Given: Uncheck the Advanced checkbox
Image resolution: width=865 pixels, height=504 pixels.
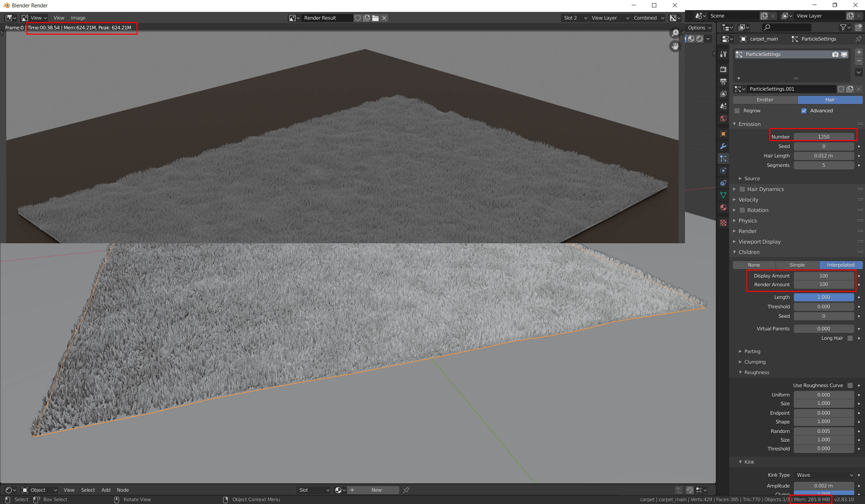Looking at the screenshot, I should [x=804, y=111].
